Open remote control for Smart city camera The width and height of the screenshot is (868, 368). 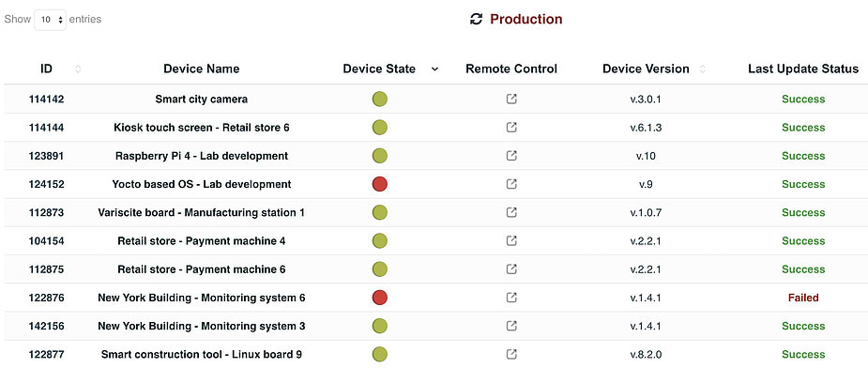point(511,100)
